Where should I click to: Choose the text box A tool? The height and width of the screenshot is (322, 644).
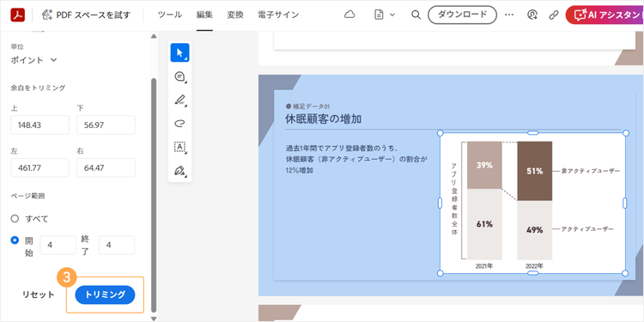click(180, 147)
